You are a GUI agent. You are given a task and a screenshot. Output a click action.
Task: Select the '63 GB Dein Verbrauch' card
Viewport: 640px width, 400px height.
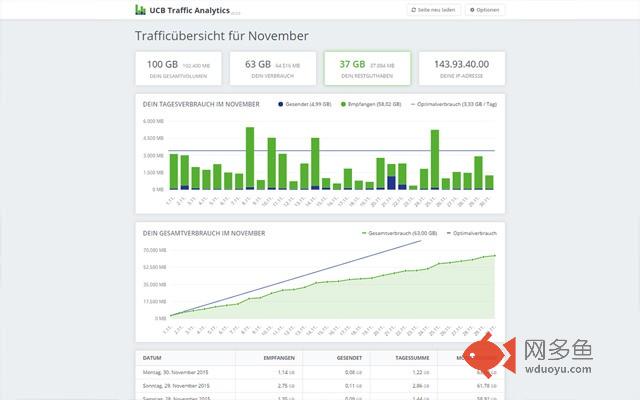273,69
